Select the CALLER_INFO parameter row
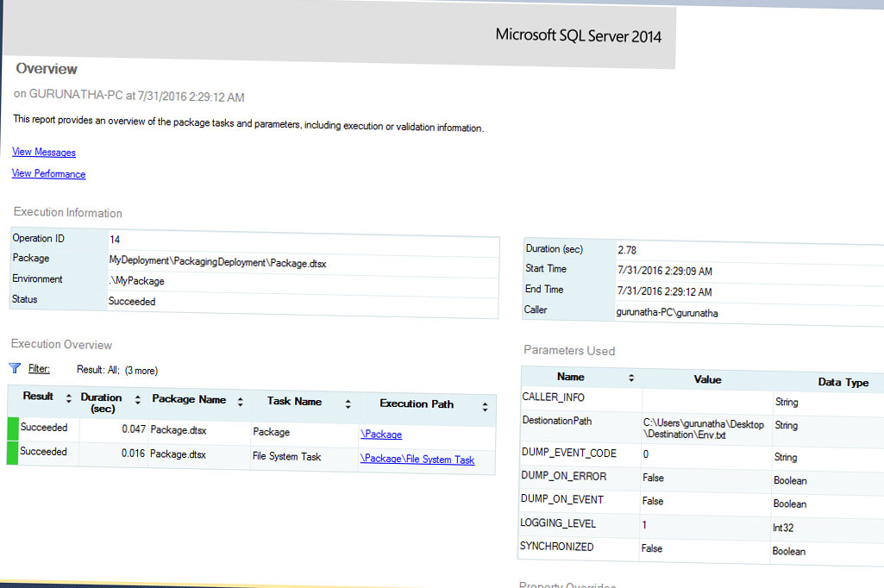The height and width of the screenshot is (588, 884). click(702, 399)
